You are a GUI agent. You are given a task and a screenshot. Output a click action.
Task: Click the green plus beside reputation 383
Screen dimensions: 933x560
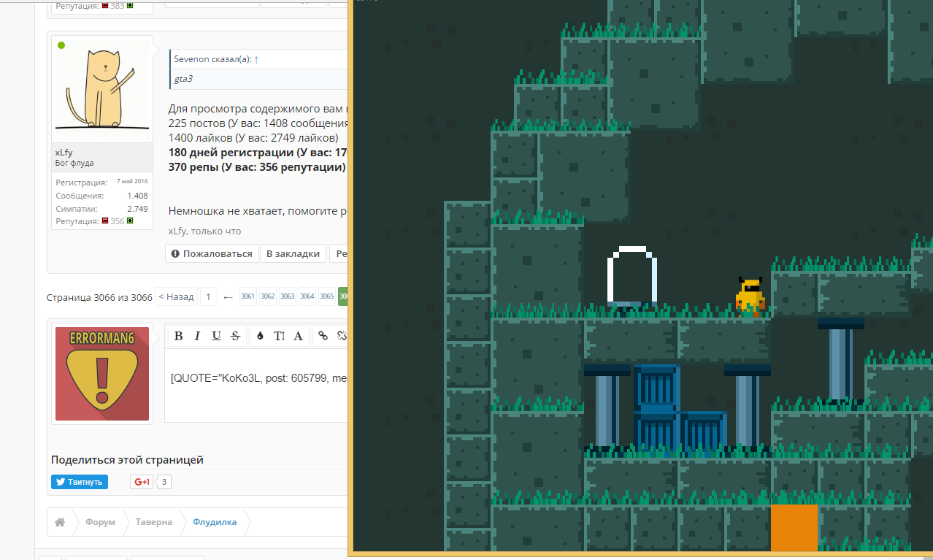coord(130,5)
